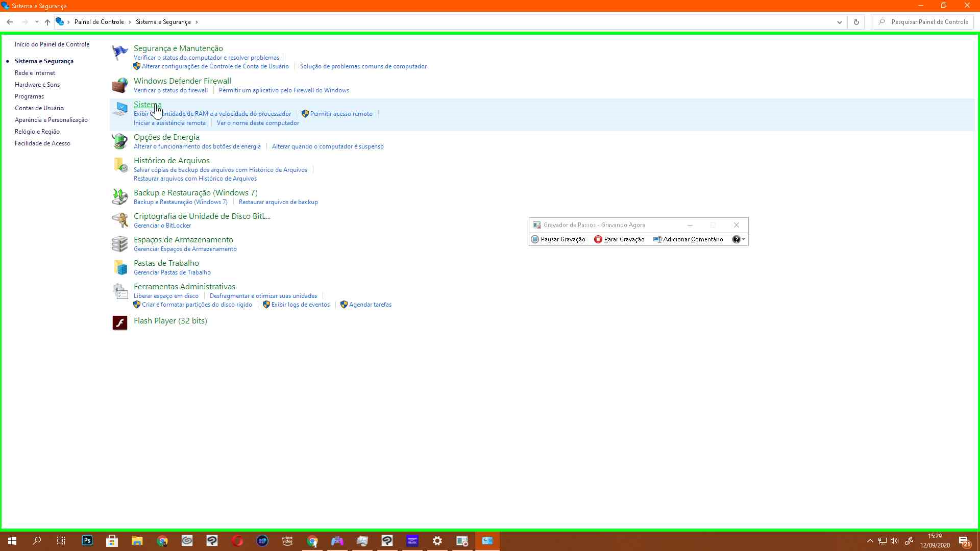Click the refresh button in address bar
Viewport: 980px width, 551px height.
pos(856,22)
